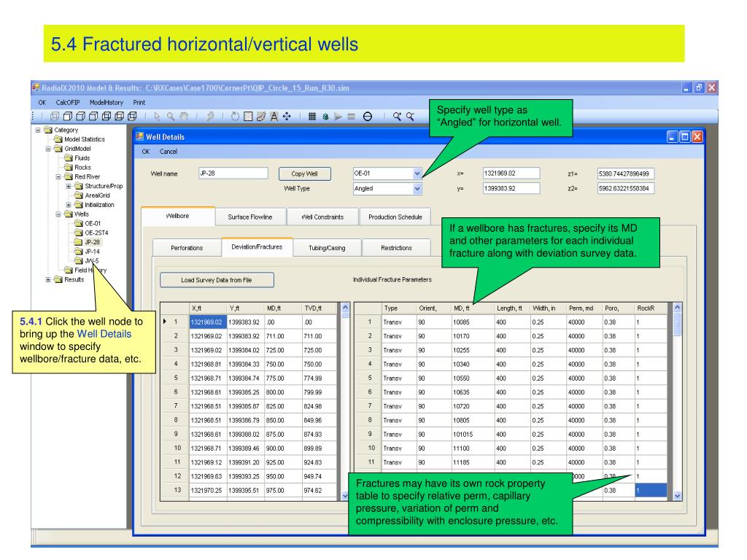Click fracture table scrollbar down arrow
The height and width of the screenshot is (560, 747).
point(678,496)
